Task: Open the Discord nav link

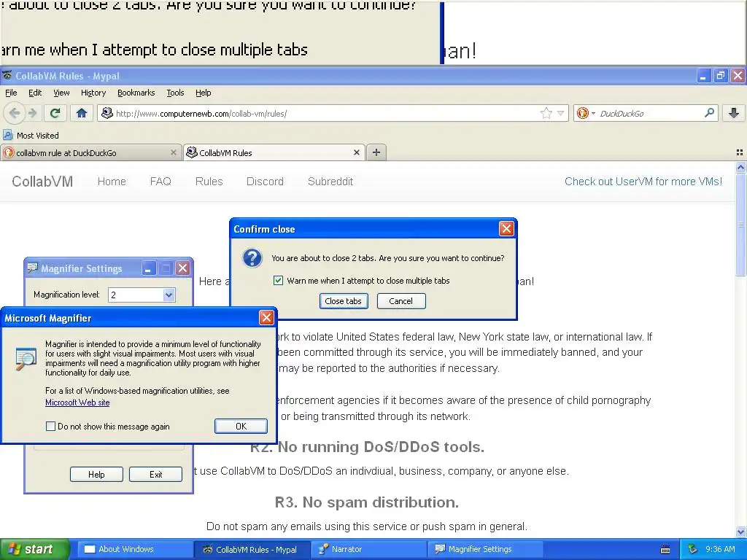Action: click(265, 182)
